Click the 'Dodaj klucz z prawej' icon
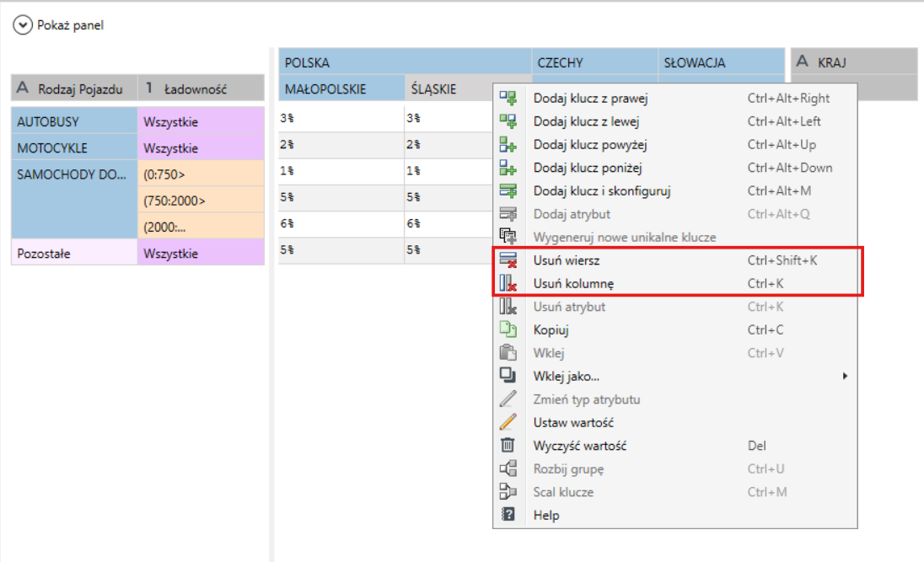 pos(508,99)
